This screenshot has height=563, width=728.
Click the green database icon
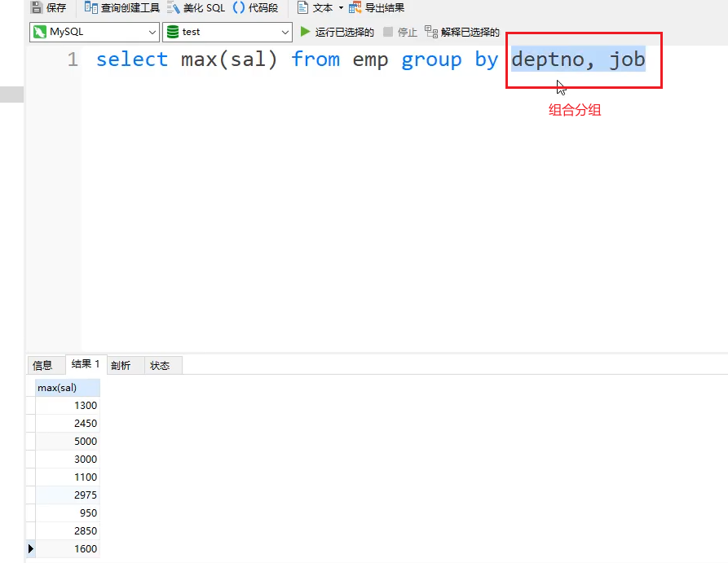tap(173, 32)
